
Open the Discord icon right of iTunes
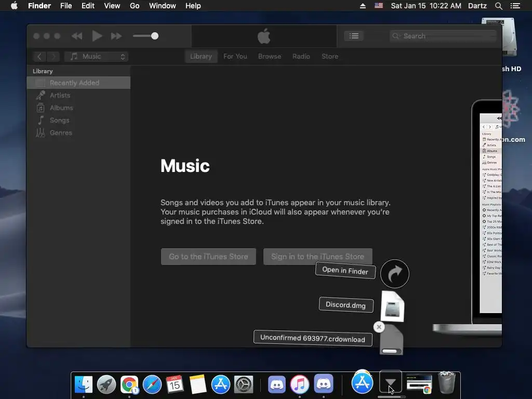point(323,384)
